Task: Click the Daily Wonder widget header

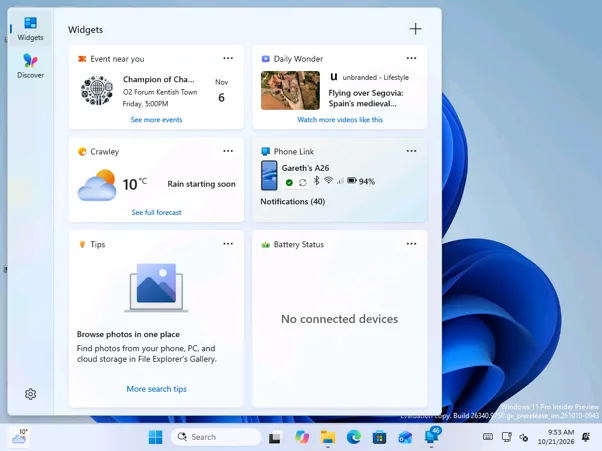Action: click(x=292, y=59)
